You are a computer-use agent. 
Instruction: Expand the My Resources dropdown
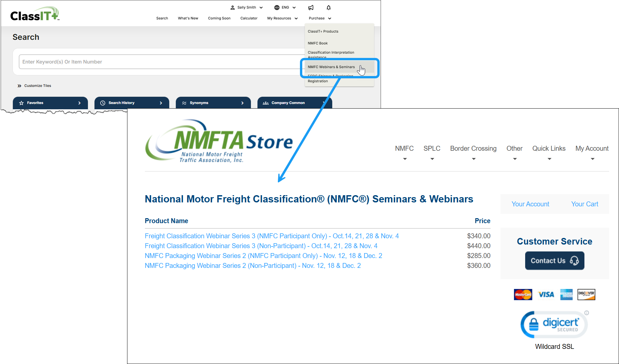tap(282, 18)
